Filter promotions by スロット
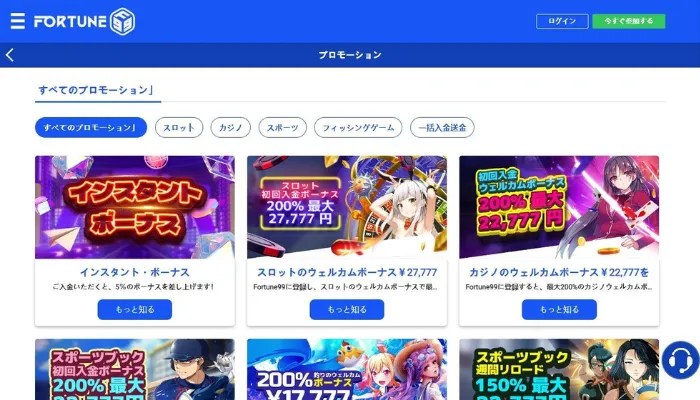The height and width of the screenshot is (400, 700). 179,128
